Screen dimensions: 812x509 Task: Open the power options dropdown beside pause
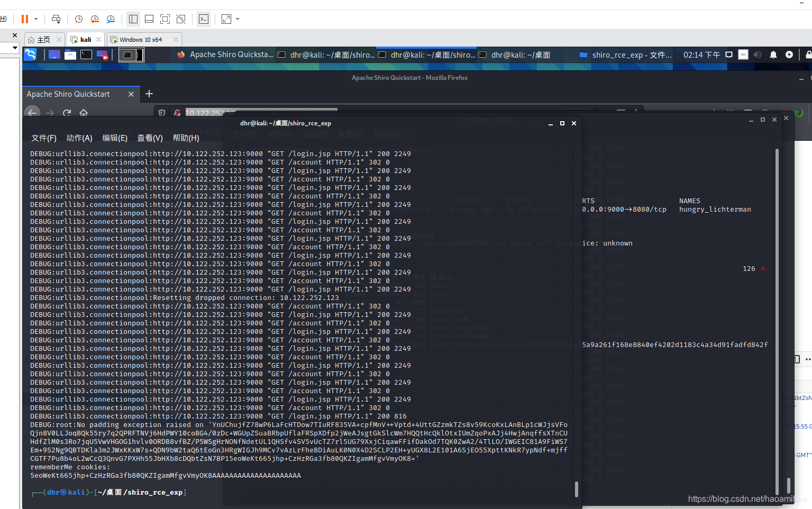point(36,19)
